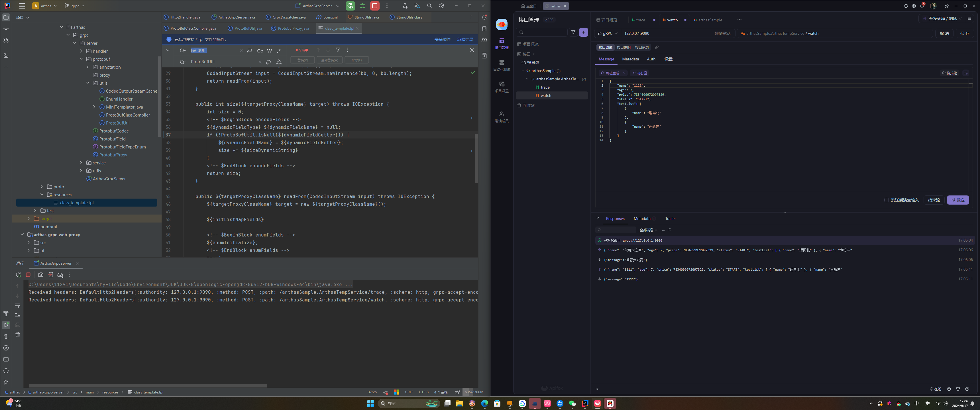
Task: Switch to pom.xml editor tab
Action: [x=327, y=17]
